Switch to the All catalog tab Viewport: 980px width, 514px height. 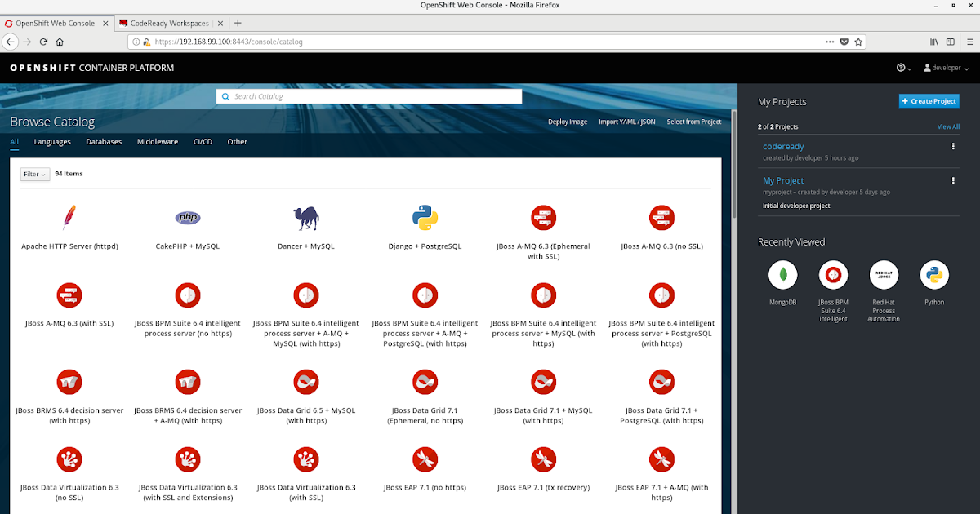pos(15,142)
